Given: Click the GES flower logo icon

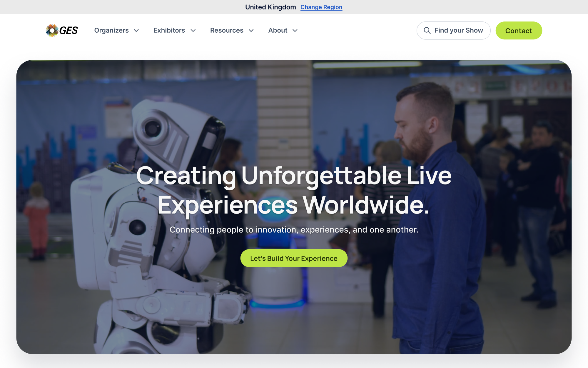Looking at the screenshot, I should [52, 31].
